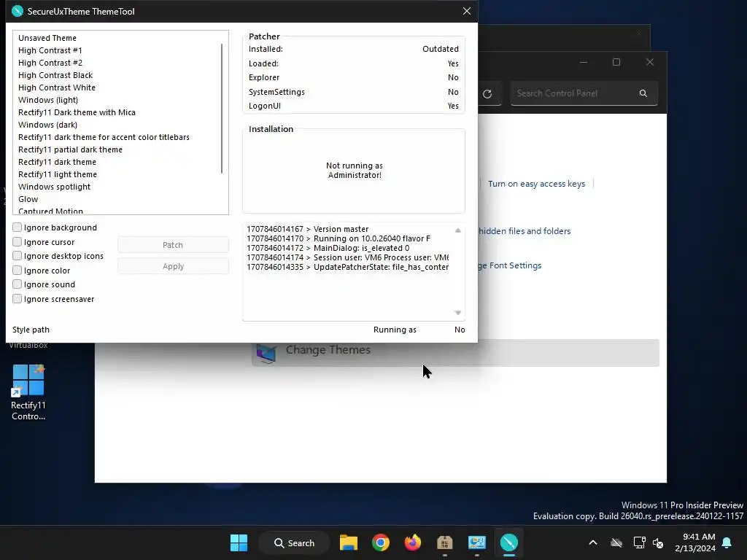Image resolution: width=747 pixels, height=560 pixels.
Task: Open taskbar Search box
Action: click(294, 542)
